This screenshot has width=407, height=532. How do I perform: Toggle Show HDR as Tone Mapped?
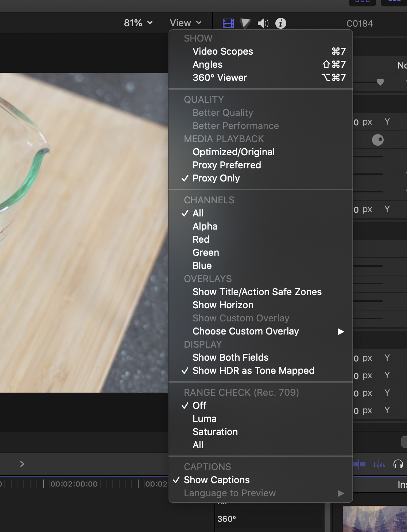pyautogui.click(x=261, y=371)
